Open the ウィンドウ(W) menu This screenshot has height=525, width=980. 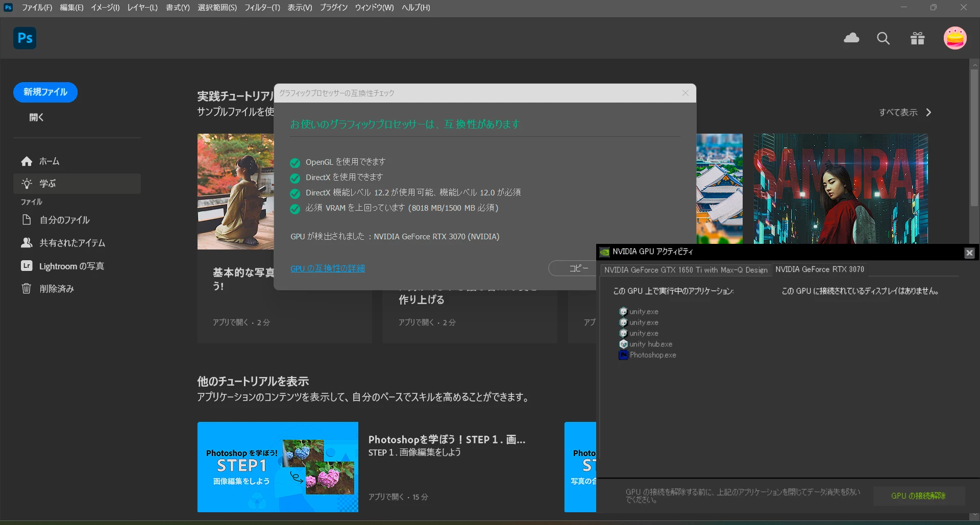click(374, 8)
